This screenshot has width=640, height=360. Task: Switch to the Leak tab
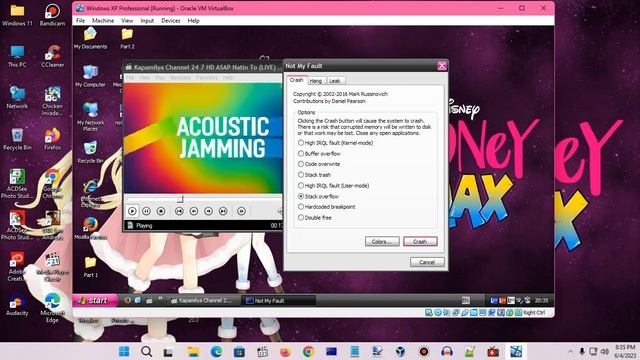click(x=335, y=81)
